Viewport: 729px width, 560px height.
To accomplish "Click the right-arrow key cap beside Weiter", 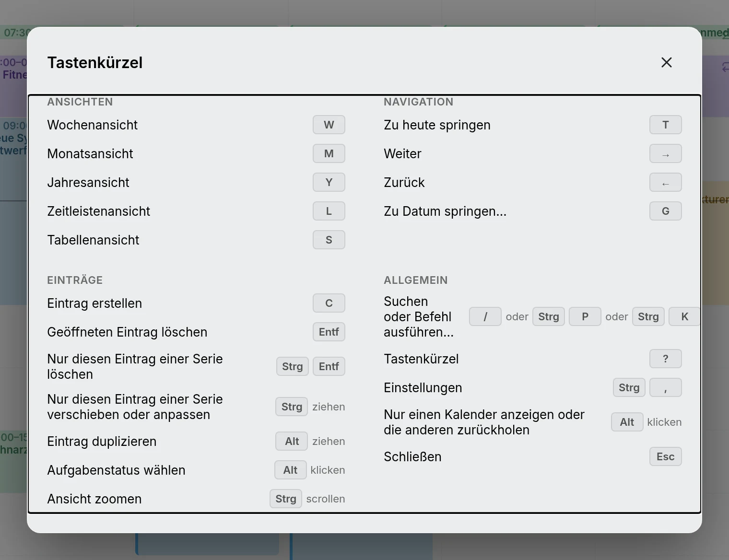I will [666, 153].
